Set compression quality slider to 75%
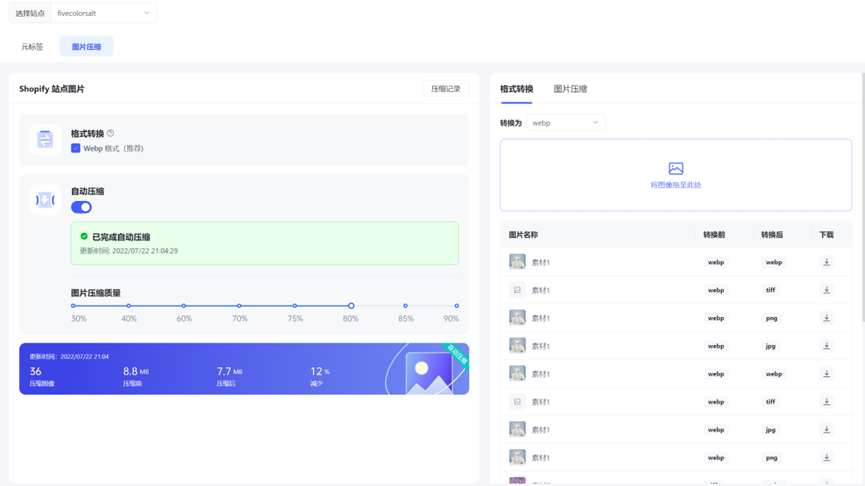This screenshot has width=865, height=486. [x=295, y=306]
